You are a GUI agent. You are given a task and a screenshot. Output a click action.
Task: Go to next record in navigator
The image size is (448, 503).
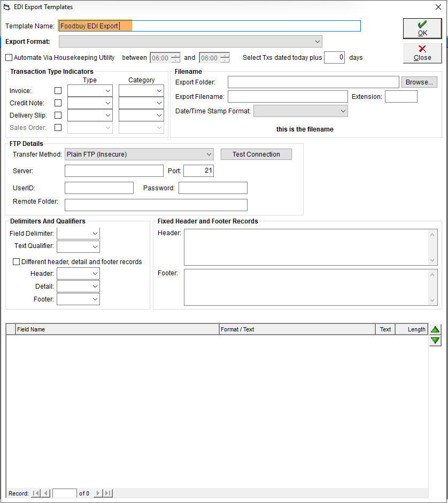98,493
